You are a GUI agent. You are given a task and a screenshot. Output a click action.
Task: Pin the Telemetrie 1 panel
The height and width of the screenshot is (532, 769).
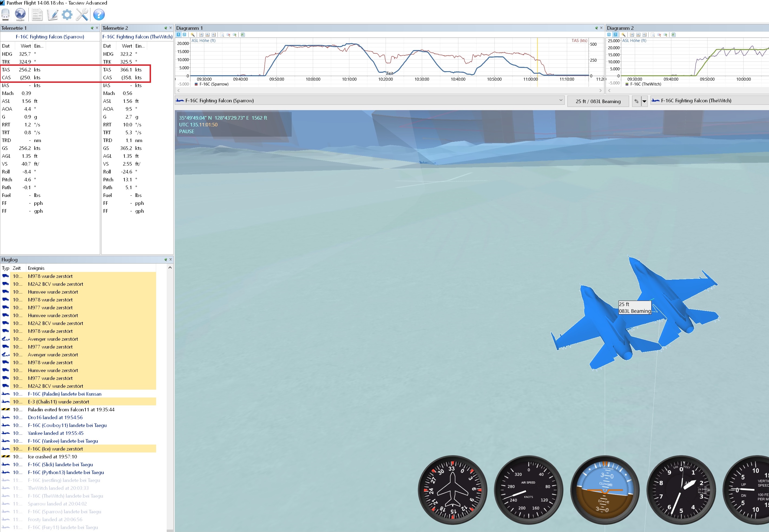pyautogui.click(x=92, y=28)
